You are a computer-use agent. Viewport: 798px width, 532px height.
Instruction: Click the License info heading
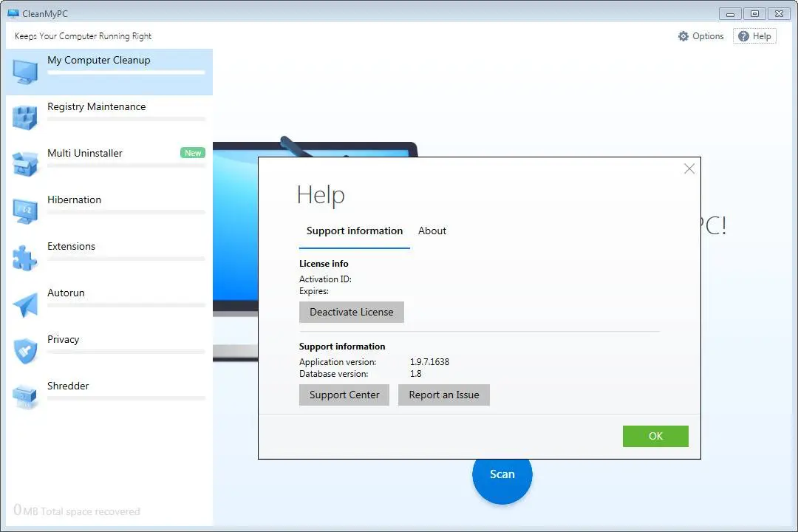click(324, 264)
